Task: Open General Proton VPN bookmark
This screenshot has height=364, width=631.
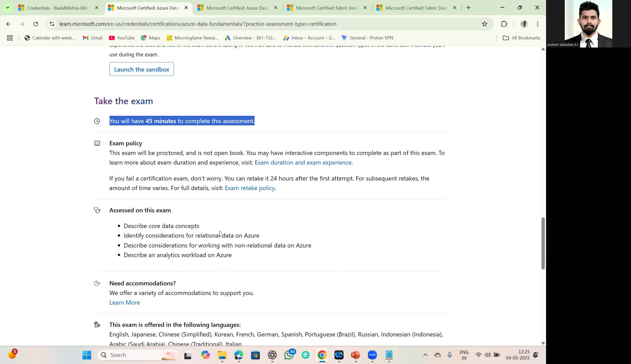Action: pos(367,38)
